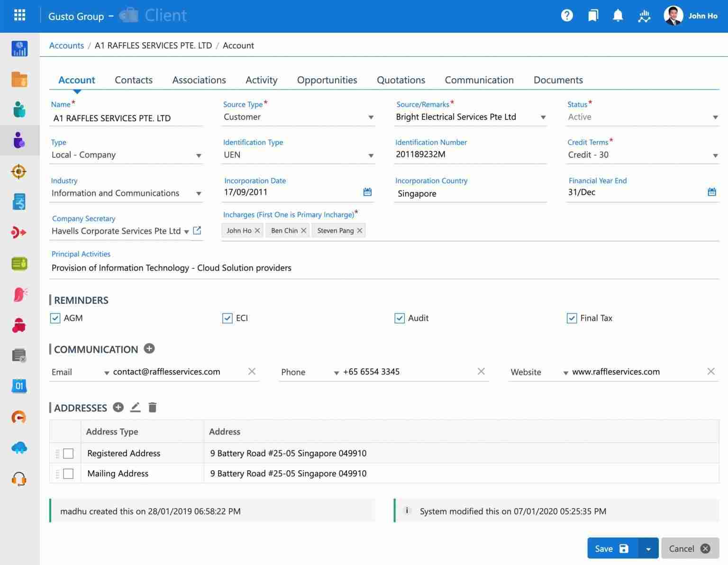Open the Save button options arrow
Viewport: 728px width, 565px height.
648,548
